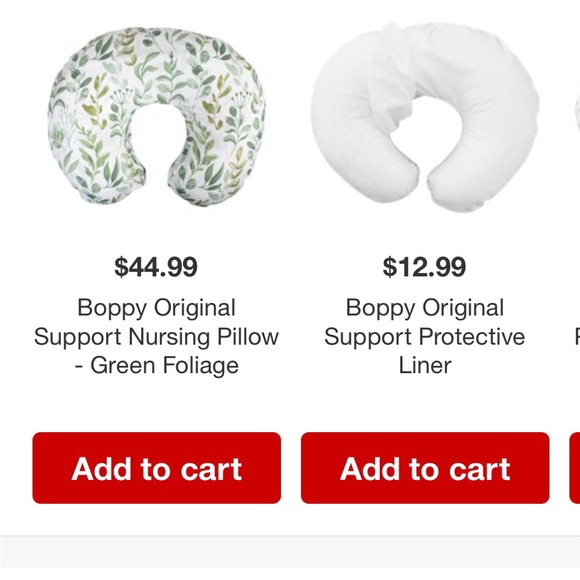Click the '- Green Foliage' text line
Image resolution: width=580 pixels, height=580 pixels.
156,365
